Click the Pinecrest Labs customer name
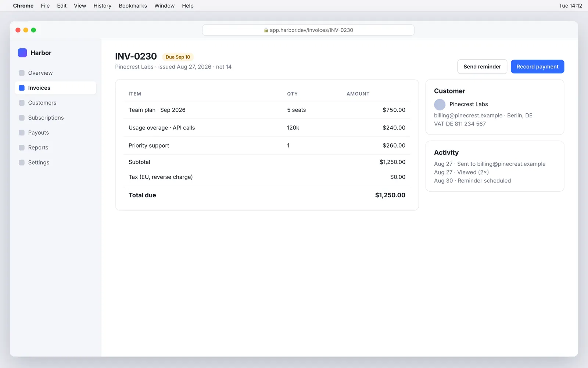588x368 pixels. 469,105
